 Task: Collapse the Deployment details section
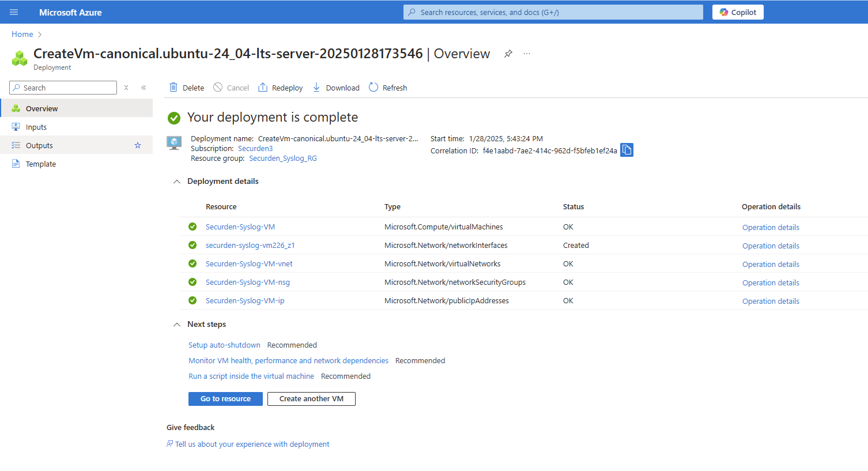(x=177, y=182)
